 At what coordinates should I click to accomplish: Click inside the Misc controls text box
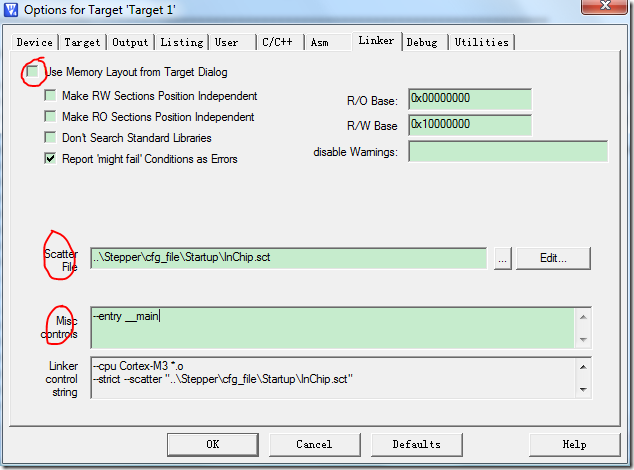click(x=332, y=328)
